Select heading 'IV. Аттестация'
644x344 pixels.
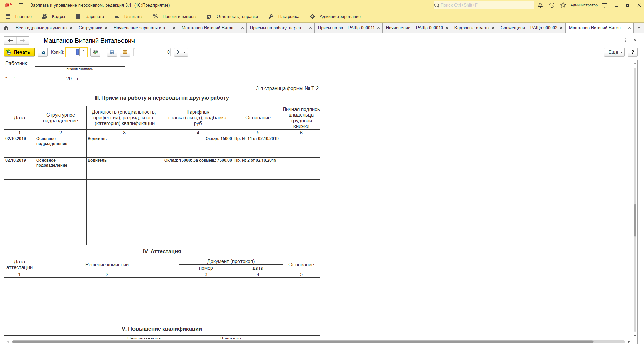pyautogui.click(x=162, y=252)
